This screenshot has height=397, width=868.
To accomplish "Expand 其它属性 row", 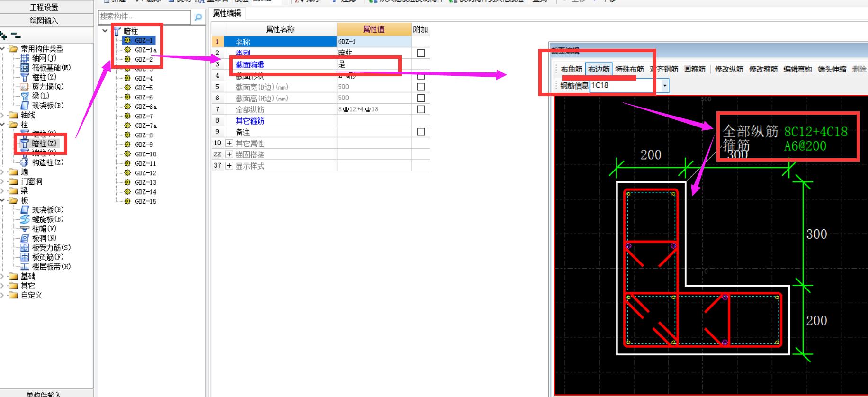I will point(229,143).
